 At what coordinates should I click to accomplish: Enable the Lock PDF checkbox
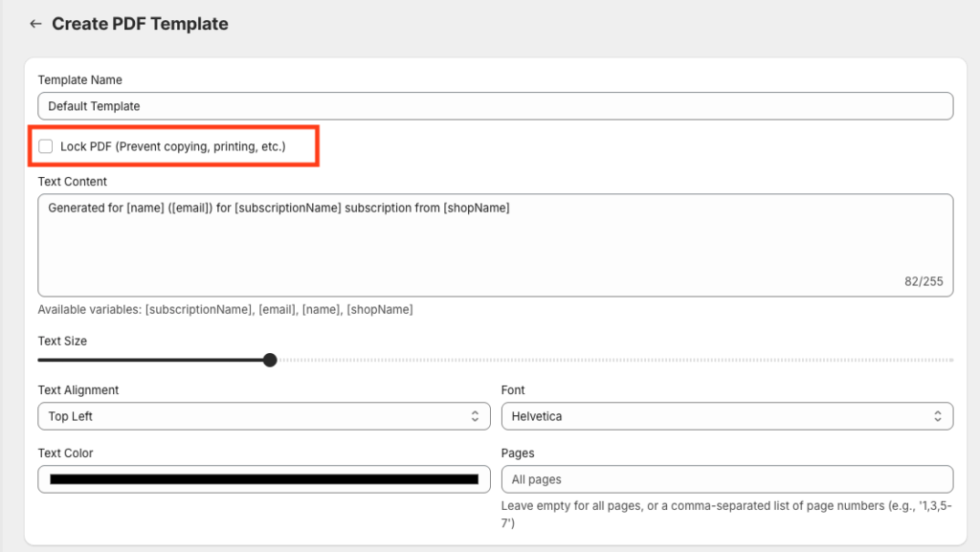pyautogui.click(x=46, y=146)
